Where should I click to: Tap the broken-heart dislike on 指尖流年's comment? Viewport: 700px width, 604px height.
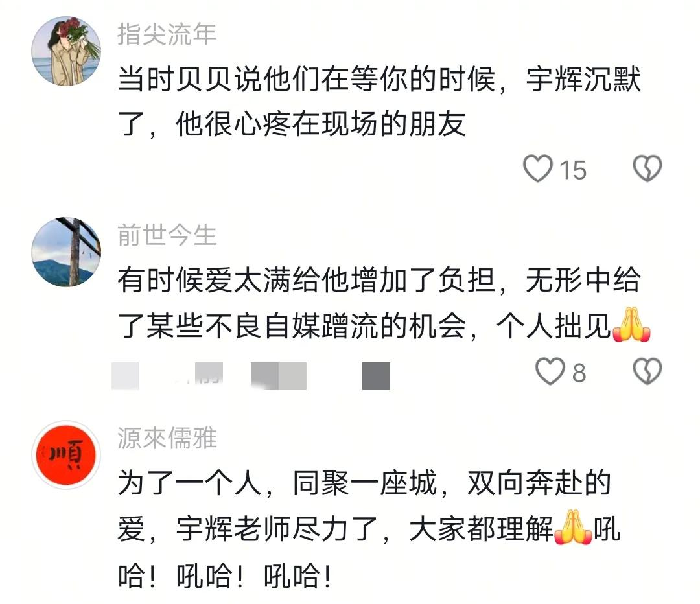(647, 168)
